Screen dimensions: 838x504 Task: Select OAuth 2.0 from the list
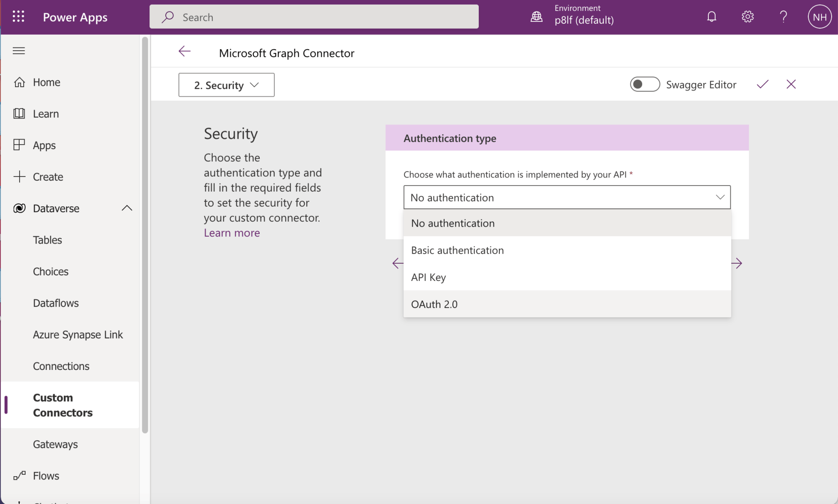point(435,304)
